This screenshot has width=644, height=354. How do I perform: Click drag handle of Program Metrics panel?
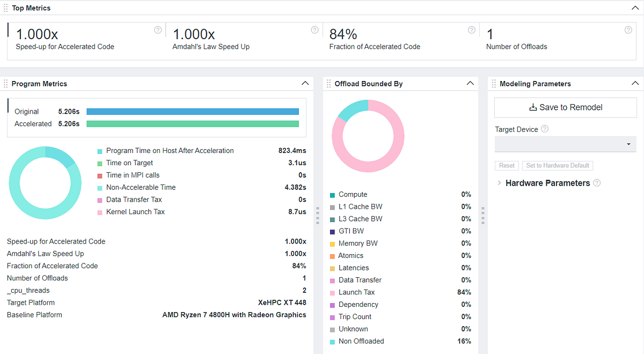[x=6, y=84]
